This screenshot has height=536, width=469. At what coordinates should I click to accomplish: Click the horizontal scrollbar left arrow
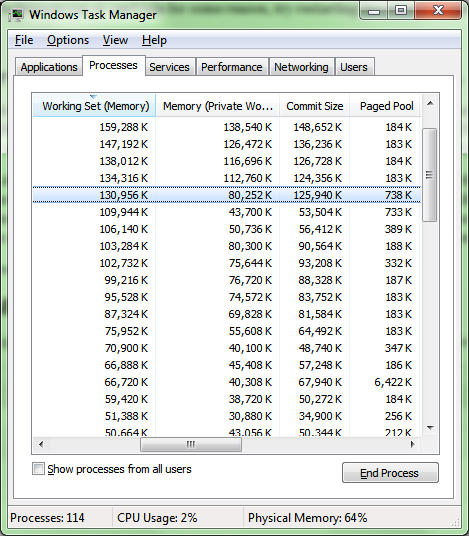coord(41,444)
